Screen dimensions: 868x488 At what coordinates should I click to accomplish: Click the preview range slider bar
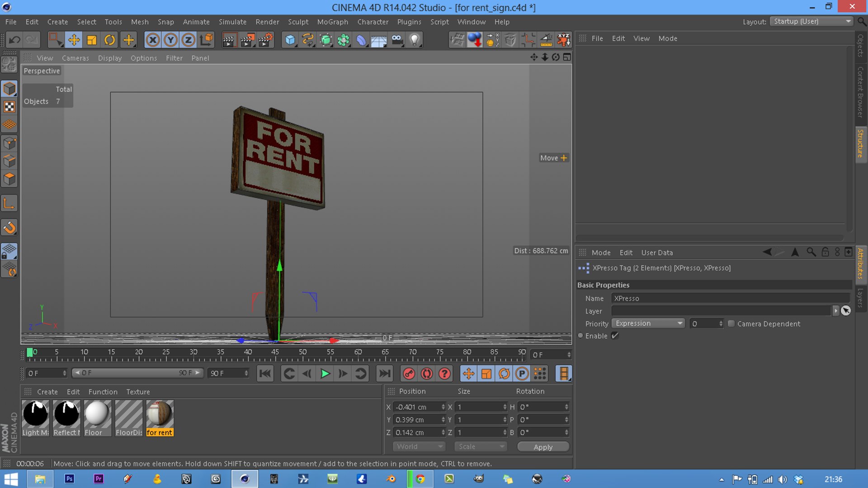tap(137, 373)
